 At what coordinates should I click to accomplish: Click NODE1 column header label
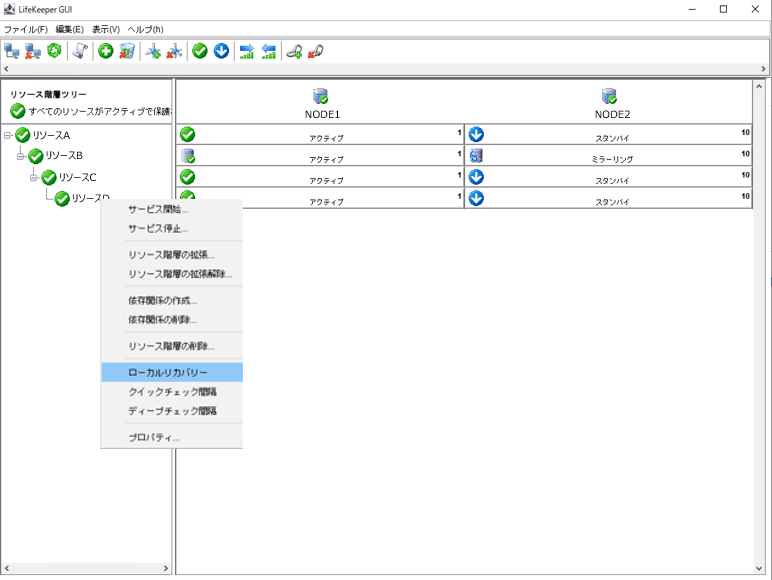(322, 114)
